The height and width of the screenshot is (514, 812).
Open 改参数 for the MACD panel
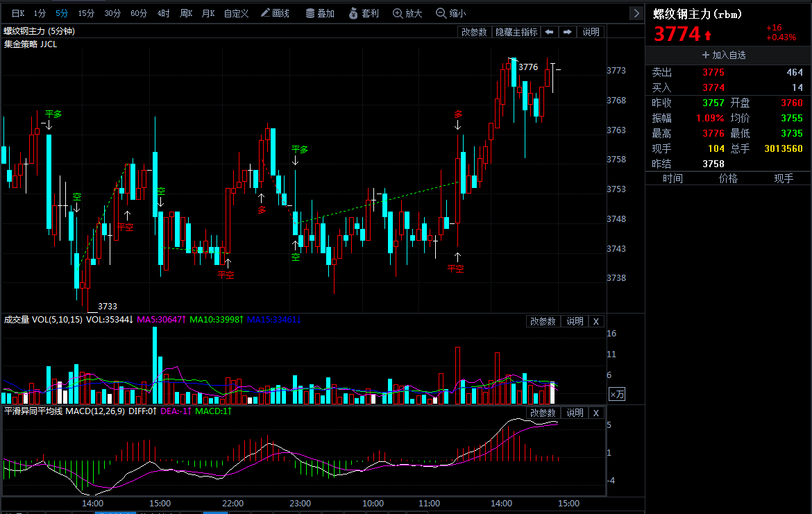[543, 413]
